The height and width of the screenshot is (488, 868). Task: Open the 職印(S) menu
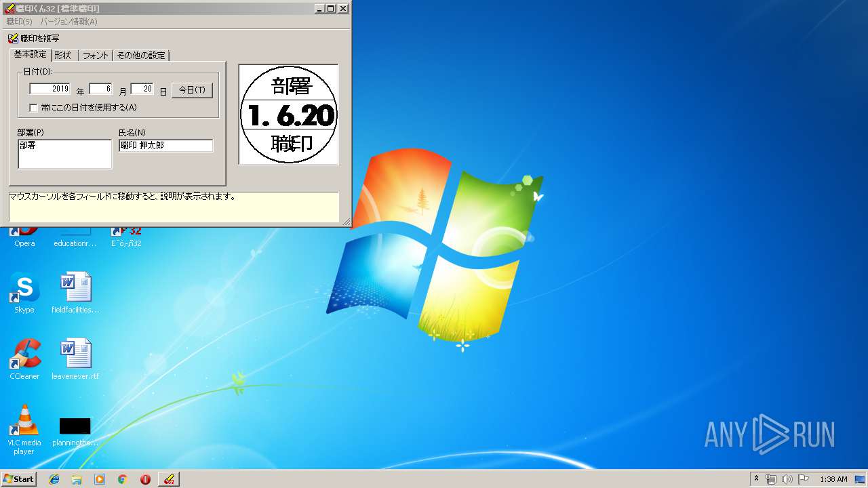19,22
